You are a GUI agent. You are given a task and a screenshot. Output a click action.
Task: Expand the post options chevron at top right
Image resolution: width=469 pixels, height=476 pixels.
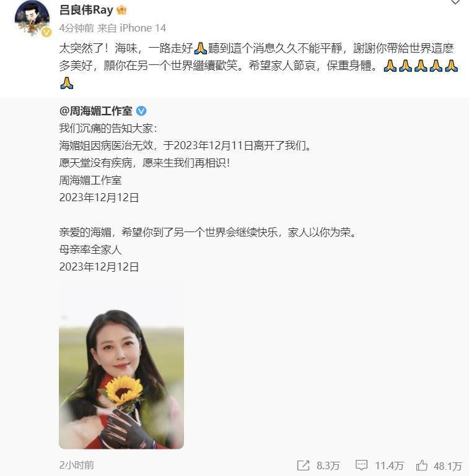pyautogui.click(x=455, y=2)
